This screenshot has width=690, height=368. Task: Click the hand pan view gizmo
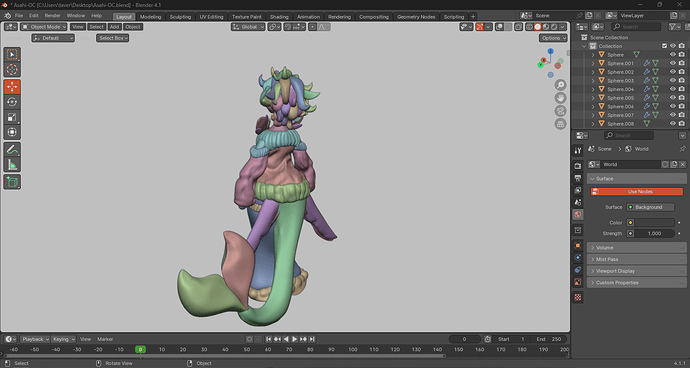point(560,98)
